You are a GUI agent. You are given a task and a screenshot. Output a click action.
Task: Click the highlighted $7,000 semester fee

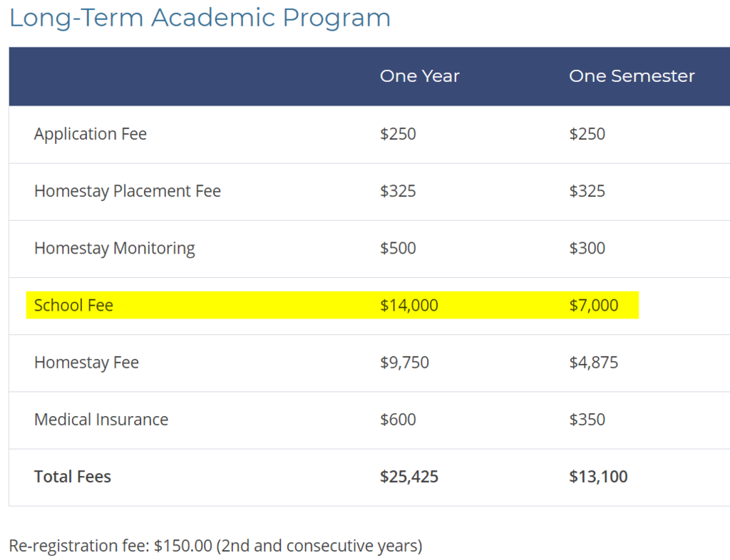(x=593, y=306)
